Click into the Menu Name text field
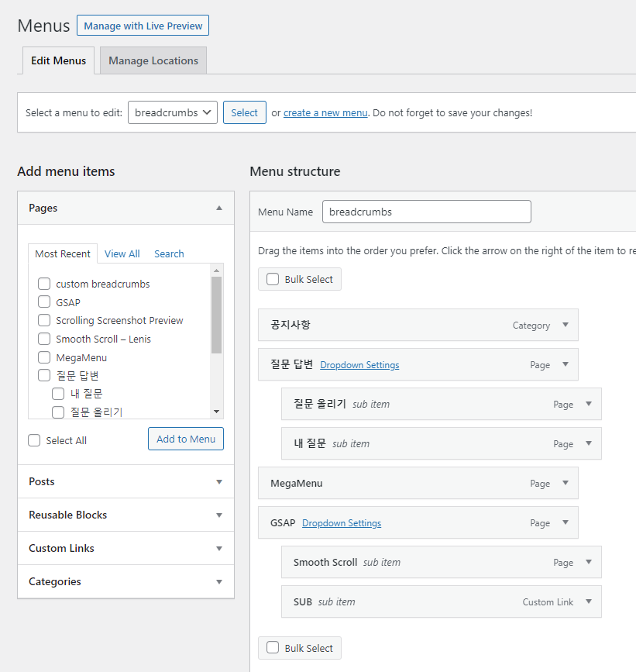The height and width of the screenshot is (672, 636). (426, 212)
